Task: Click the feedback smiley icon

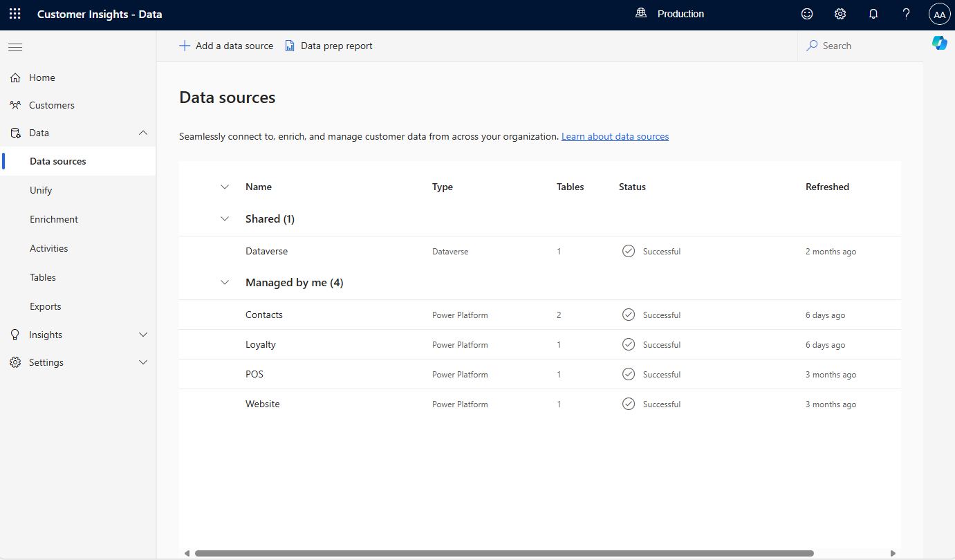Action: [807, 14]
